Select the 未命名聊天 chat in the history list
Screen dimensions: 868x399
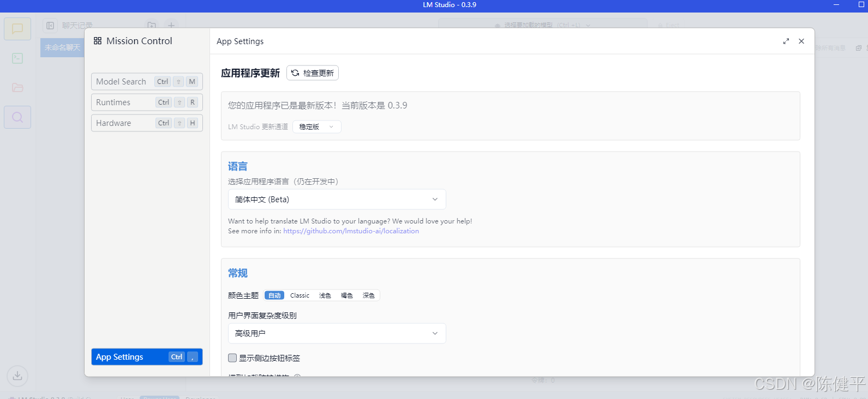pyautogui.click(x=62, y=47)
